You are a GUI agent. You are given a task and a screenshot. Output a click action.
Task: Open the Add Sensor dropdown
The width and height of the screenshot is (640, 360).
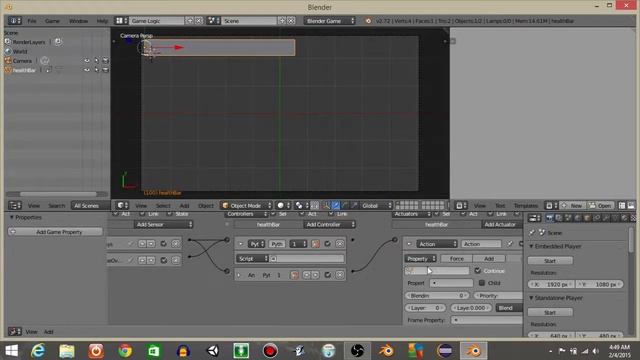click(163, 224)
